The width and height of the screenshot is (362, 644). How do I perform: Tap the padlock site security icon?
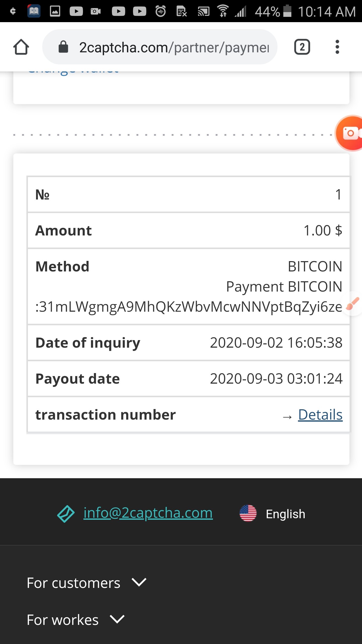pos(63,47)
